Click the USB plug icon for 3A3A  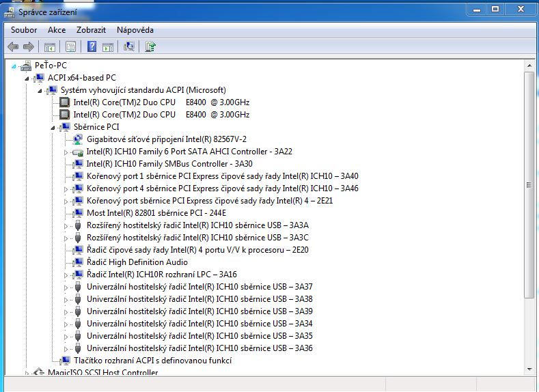coord(78,225)
